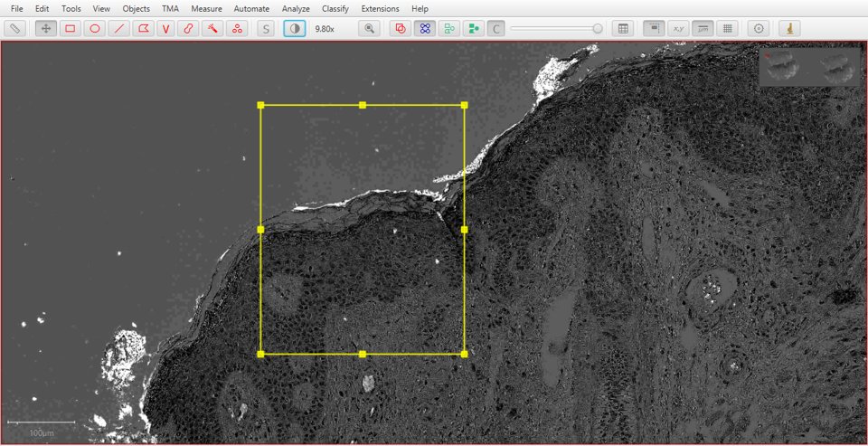Open the Extensions menu
868x446 pixels.
[380, 9]
